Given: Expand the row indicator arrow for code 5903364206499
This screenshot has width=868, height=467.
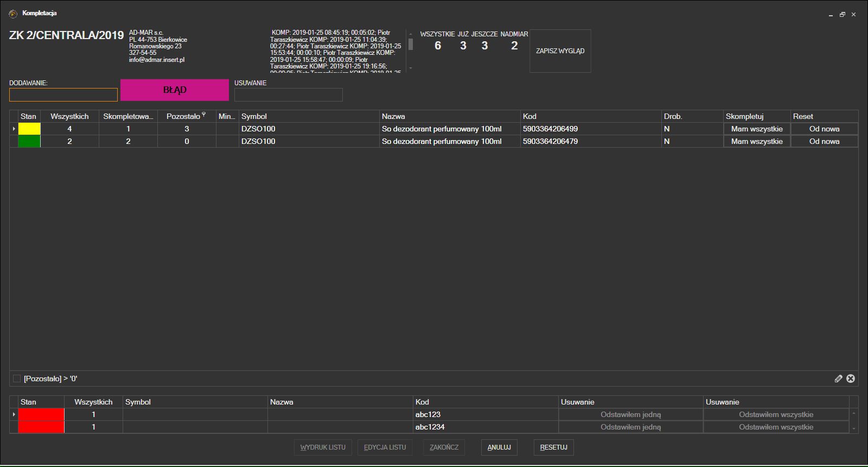Looking at the screenshot, I should pyautogui.click(x=14, y=129).
